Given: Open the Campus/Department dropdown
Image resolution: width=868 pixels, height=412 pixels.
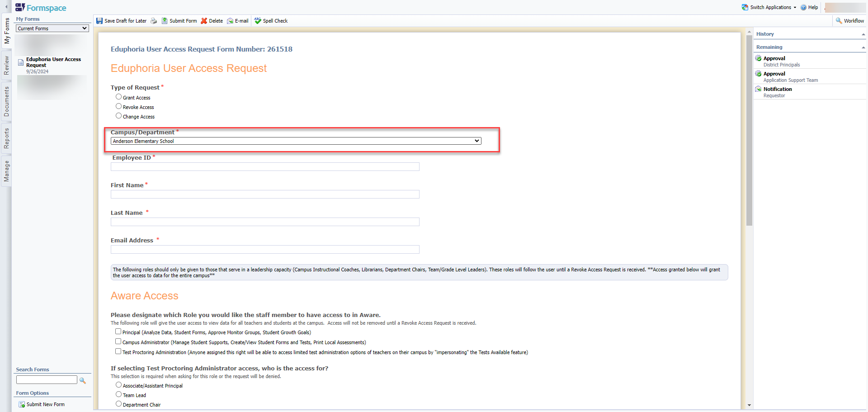Looking at the screenshot, I should pos(476,141).
